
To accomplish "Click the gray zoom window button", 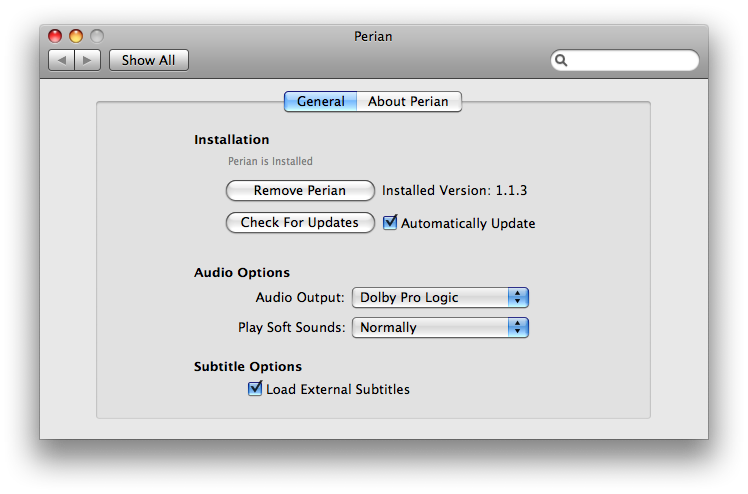I will point(96,36).
